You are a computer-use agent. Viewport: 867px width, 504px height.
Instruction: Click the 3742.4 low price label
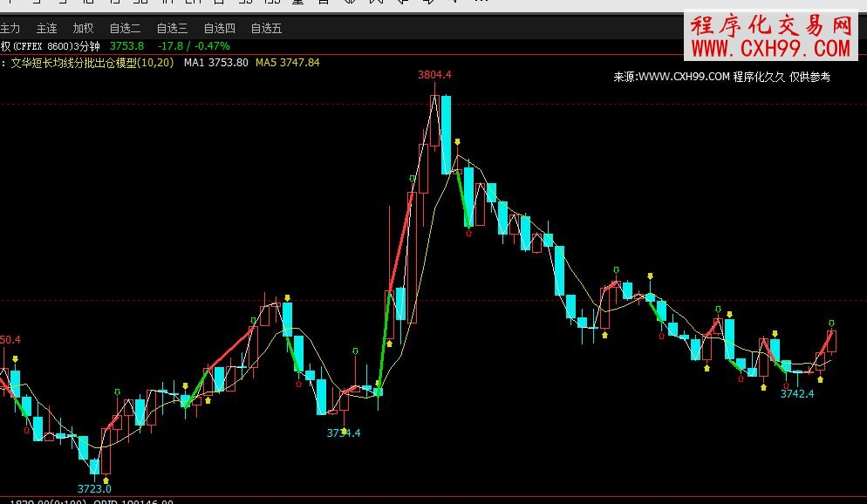pos(796,394)
